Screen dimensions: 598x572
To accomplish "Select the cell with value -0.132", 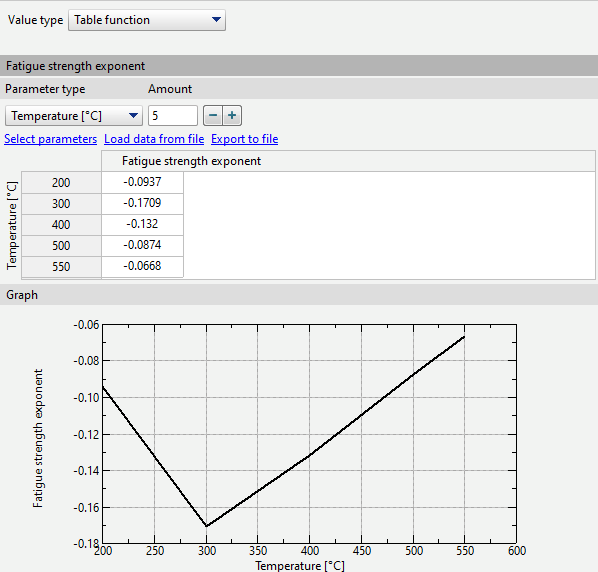I will click(142, 224).
